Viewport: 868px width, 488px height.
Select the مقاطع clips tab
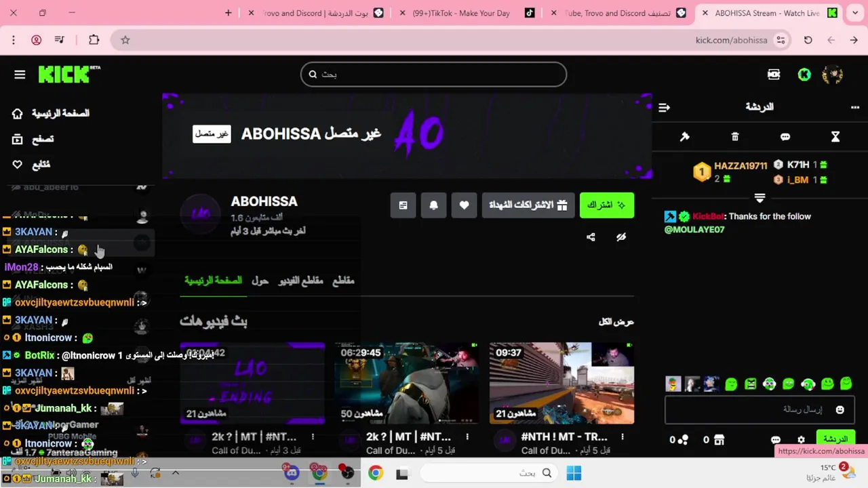[x=344, y=281]
